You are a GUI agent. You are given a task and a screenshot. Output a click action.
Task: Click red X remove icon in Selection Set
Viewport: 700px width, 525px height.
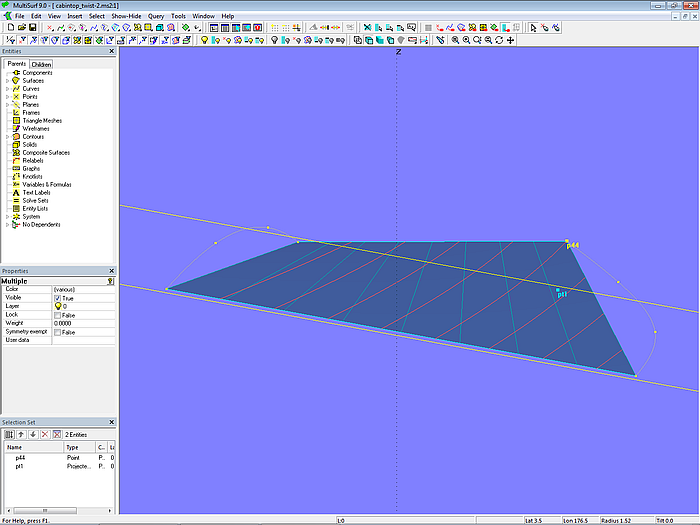44,434
